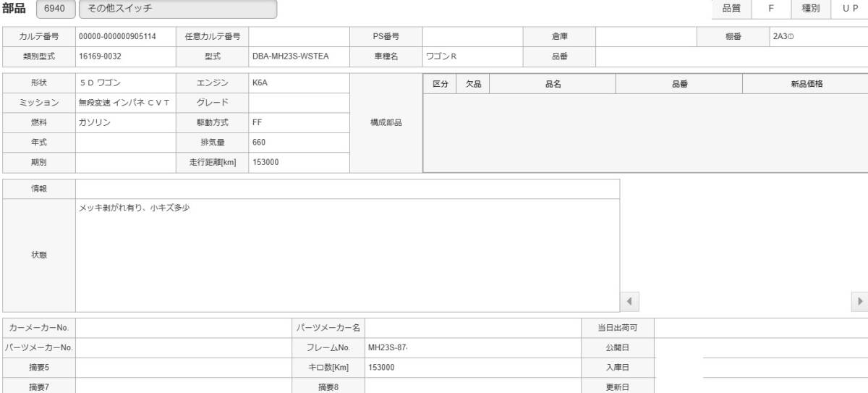Click the empty PS番号 field

pyautogui.click(x=472, y=36)
